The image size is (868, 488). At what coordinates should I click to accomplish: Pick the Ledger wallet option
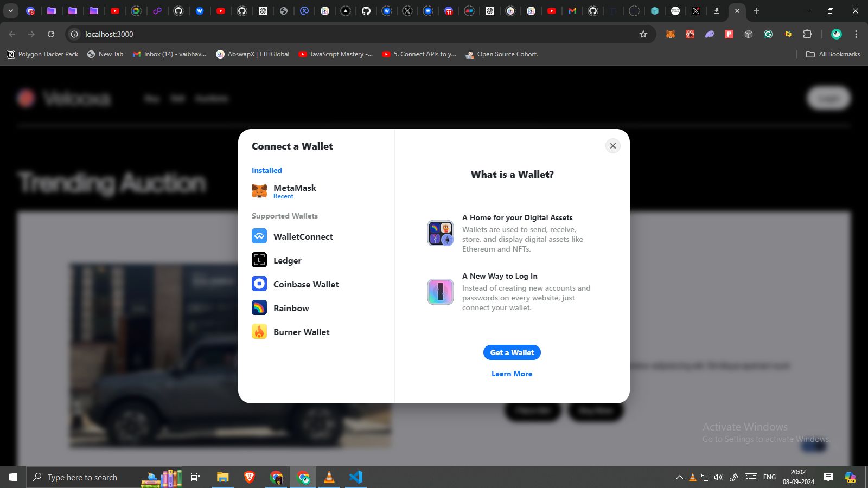coord(316,260)
